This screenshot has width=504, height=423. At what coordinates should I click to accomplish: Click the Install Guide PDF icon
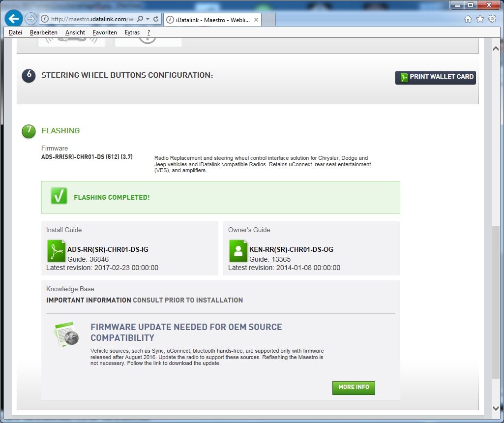coord(56,251)
